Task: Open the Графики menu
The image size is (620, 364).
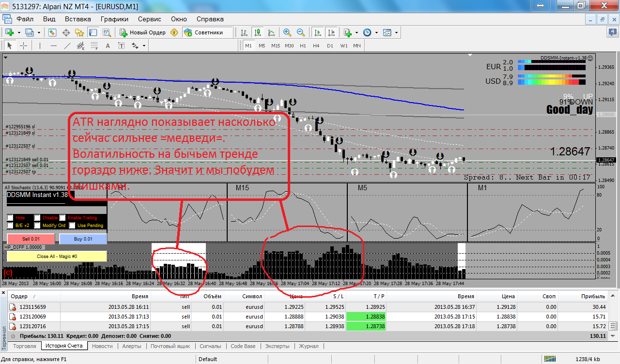Action: pos(114,19)
